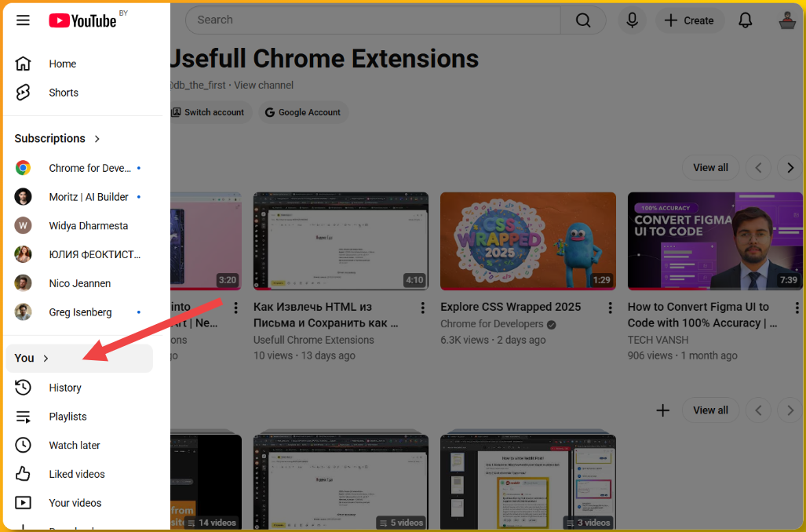Click the YouTube logo to go home
The image size is (806, 532).
[81, 20]
